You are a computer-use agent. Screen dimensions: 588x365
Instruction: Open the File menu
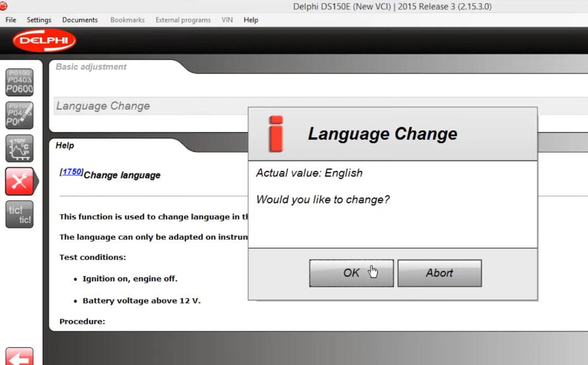tap(11, 20)
